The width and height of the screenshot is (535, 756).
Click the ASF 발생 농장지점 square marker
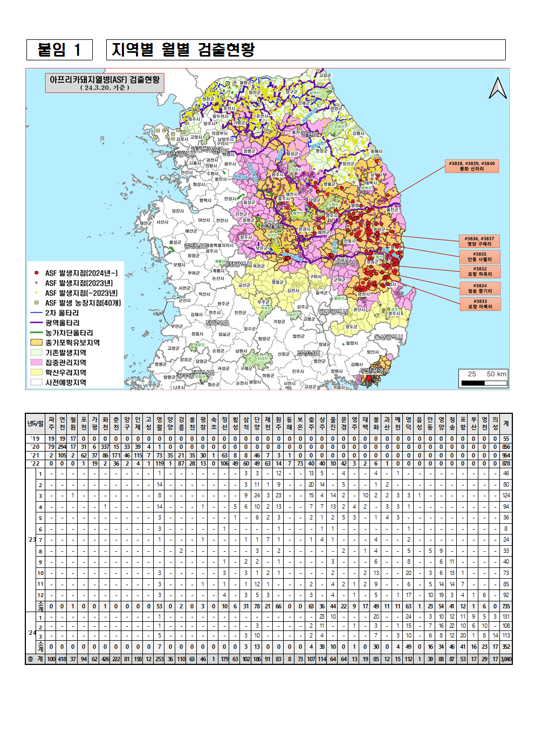pyautogui.click(x=36, y=303)
